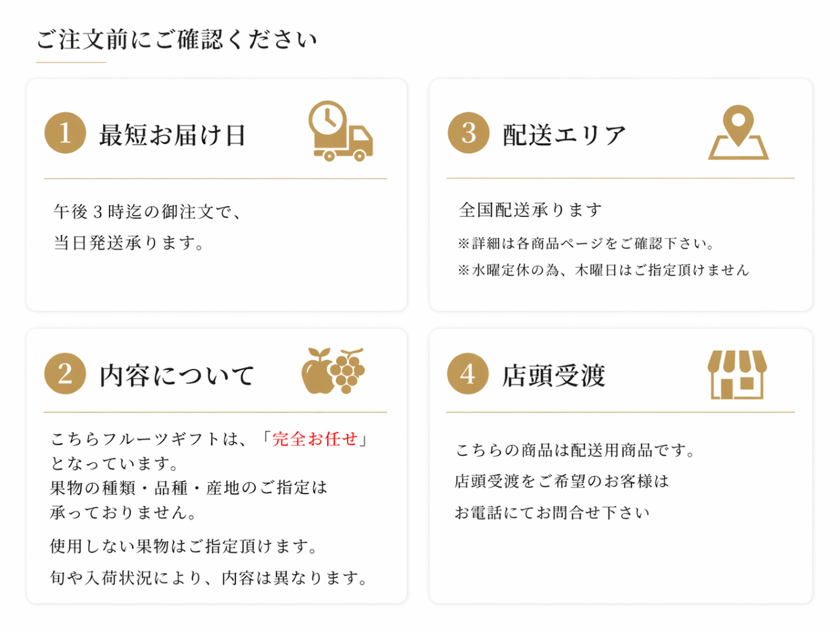Click the apple and grapes fruit icon
This screenshot has width=840, height=630.
(333, 371)
